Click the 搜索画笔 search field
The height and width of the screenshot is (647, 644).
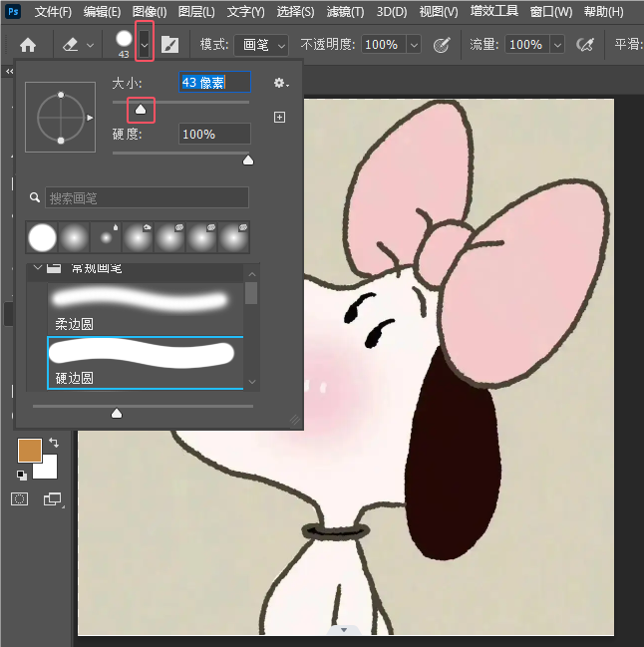tap(147, 197)
